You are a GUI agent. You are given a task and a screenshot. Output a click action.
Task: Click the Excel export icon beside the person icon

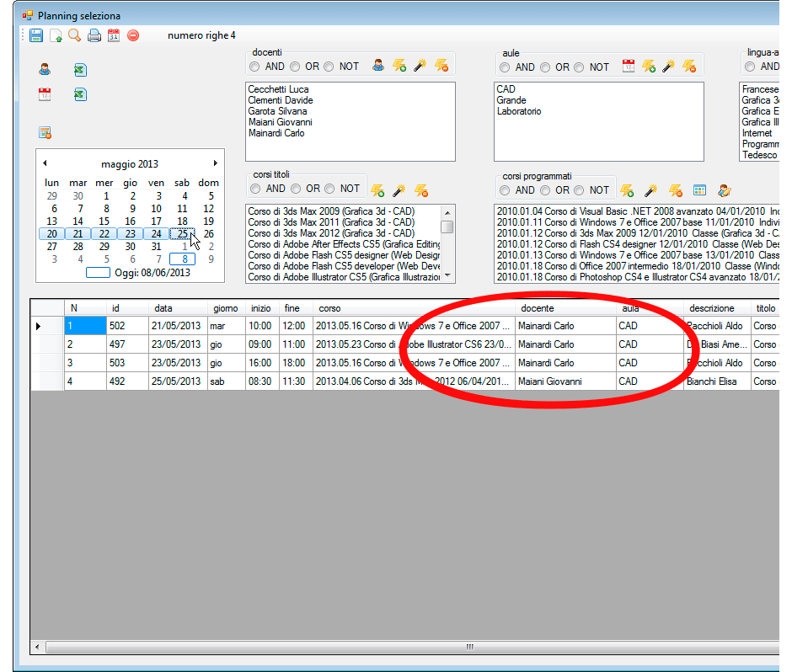coord(80,69)
